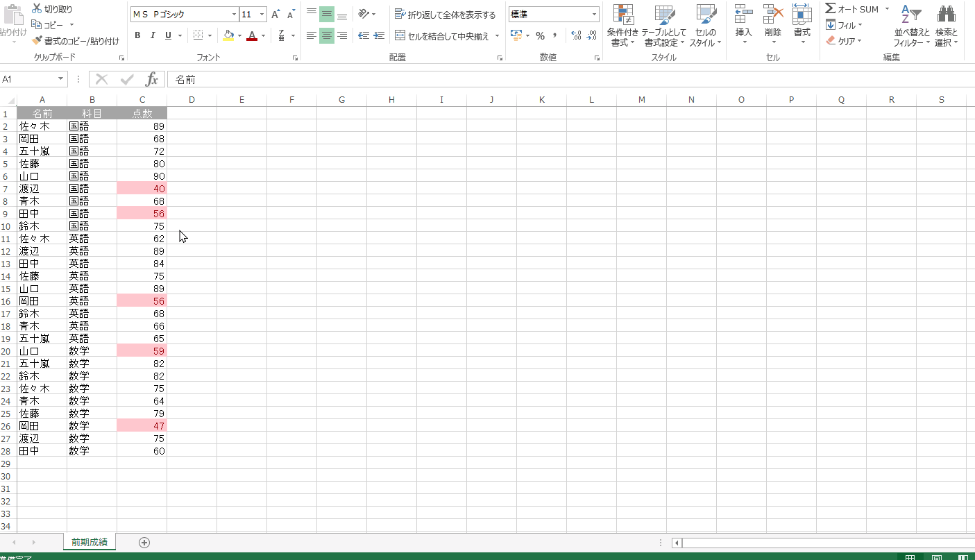
Task: Click the increase font size icon
Action: tap(275, 15)
